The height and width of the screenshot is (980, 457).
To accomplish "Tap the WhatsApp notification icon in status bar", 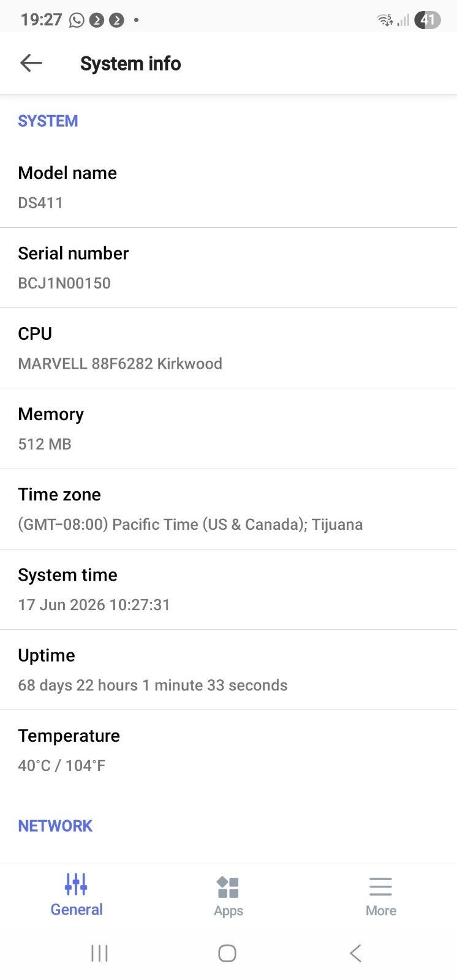I will 77,20.
